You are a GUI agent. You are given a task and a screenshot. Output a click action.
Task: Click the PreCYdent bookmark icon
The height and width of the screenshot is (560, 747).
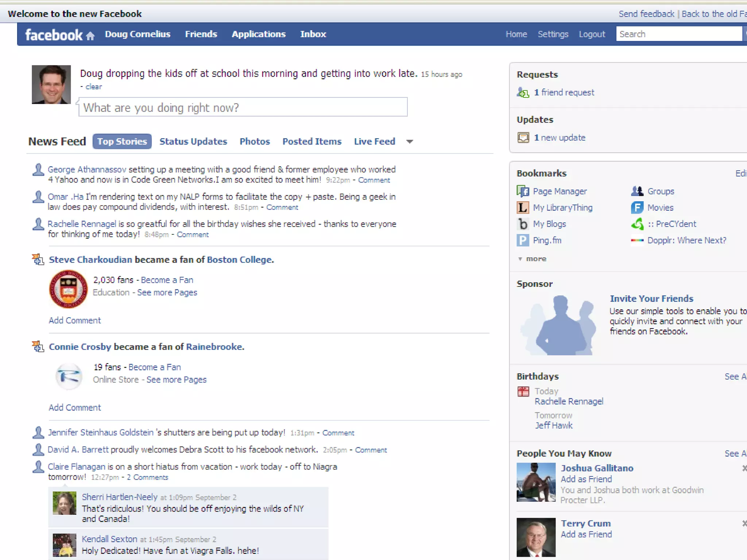tap(637, 224)
